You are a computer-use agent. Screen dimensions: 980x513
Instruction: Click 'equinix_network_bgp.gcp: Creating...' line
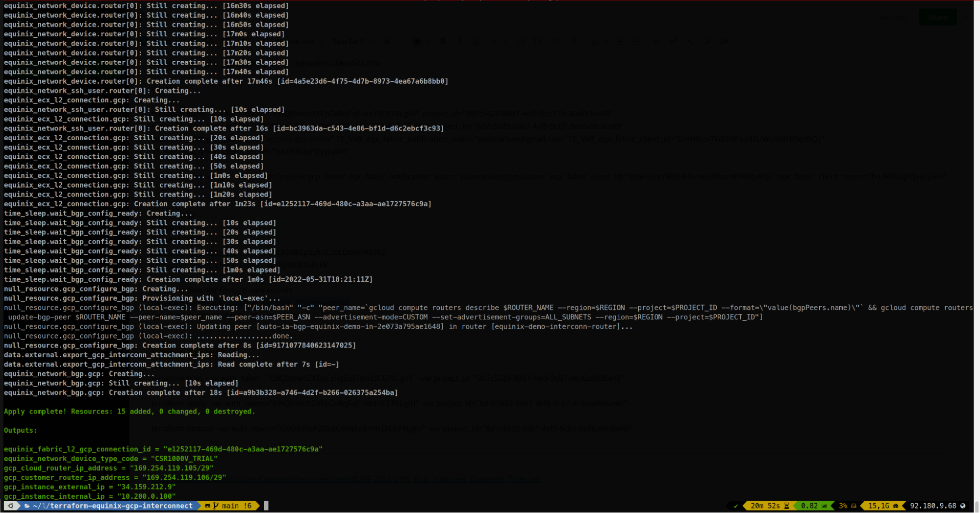point(79,374)
